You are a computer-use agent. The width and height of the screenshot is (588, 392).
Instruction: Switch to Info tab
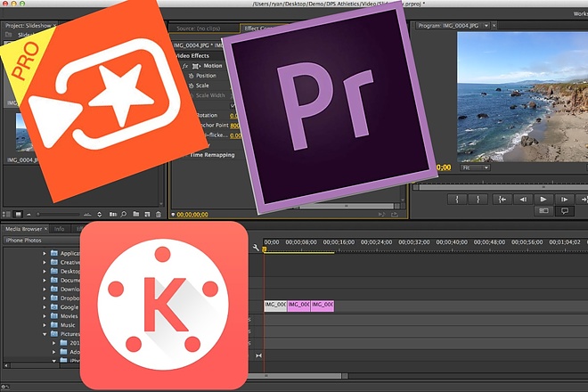[x=60, y=229]
